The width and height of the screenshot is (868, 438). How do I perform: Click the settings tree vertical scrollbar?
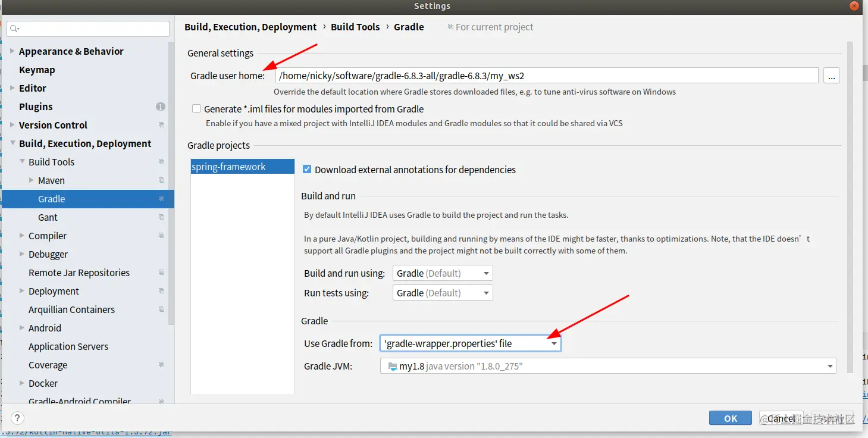[x=171, y=184]
